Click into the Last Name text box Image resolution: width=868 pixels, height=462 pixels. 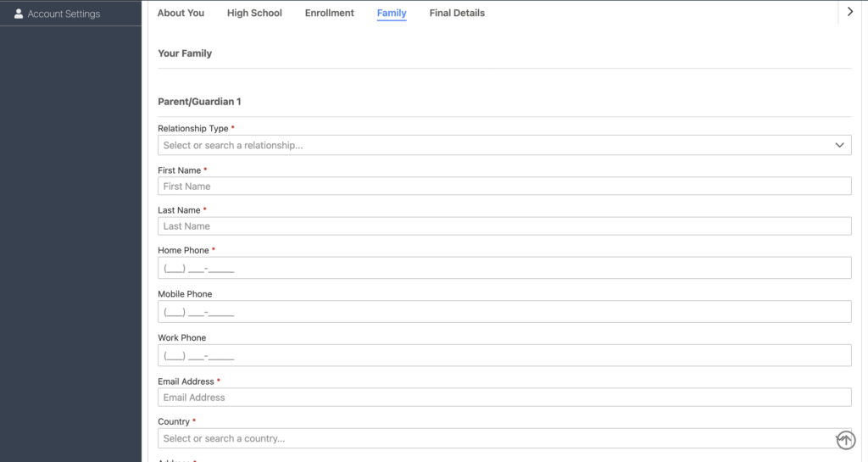504,226
